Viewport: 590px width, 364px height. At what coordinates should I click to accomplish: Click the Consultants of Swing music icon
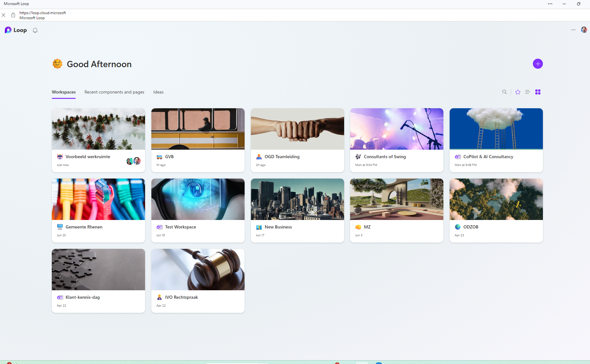tap(358, 157)
